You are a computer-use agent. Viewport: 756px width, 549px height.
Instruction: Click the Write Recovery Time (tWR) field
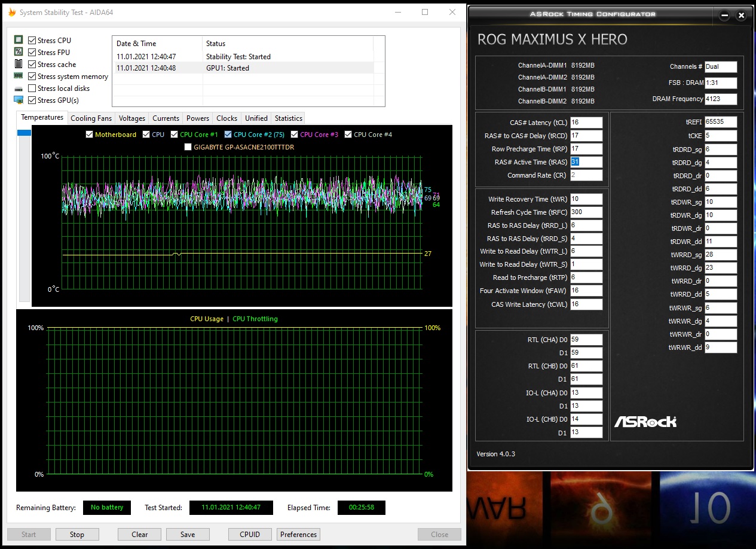[586, 199]
